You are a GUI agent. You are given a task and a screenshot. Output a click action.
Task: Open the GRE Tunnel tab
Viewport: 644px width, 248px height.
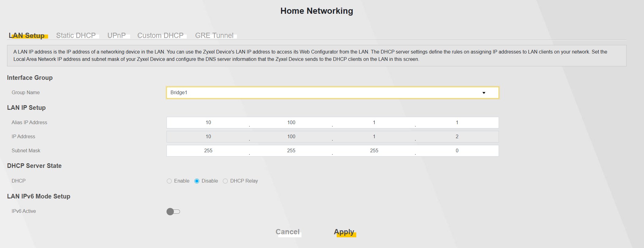pyautogui.click(x=214, y=35)
